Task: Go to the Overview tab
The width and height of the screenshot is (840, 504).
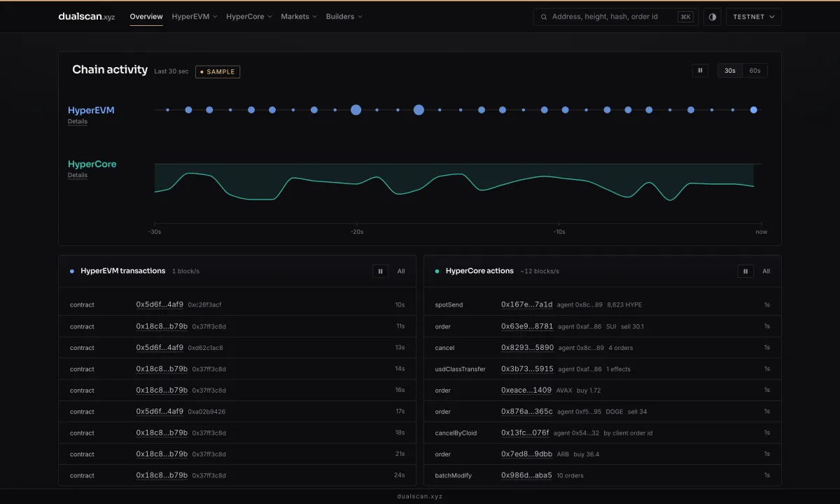Action: (146, 17)
